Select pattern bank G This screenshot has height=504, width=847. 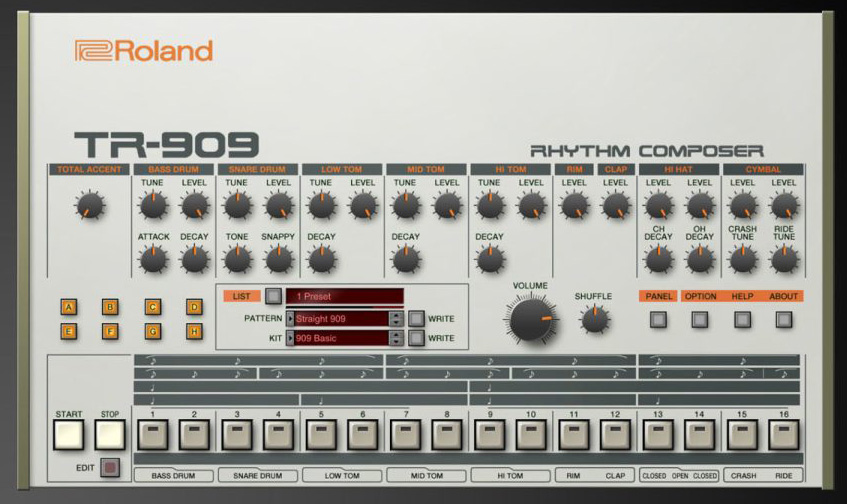pos(153,331)
